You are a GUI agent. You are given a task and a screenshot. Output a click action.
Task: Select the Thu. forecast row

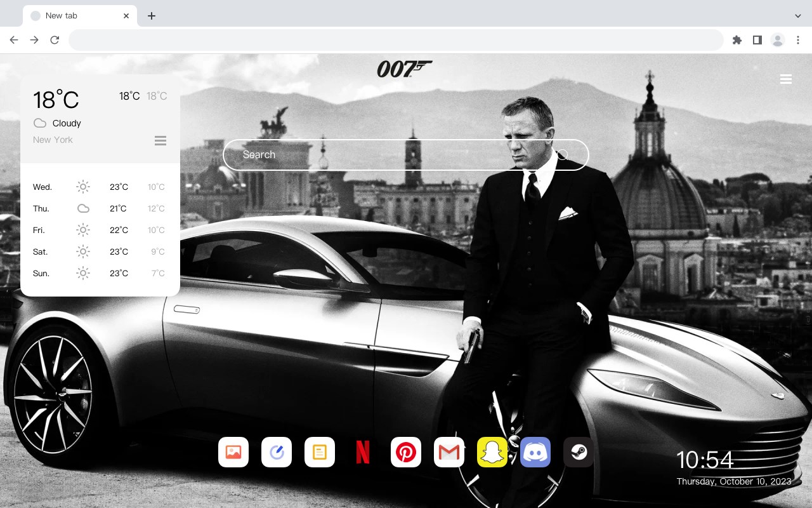tap(100, 208)
